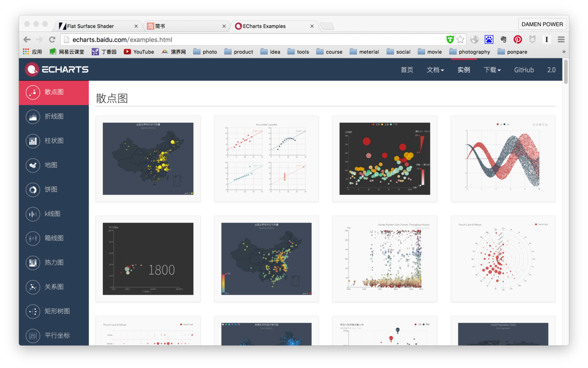Image resolution: width=588 pixels, height=368 pixels.
Task: Open the 1800 life expectancy example
Action: coord(148,259)
